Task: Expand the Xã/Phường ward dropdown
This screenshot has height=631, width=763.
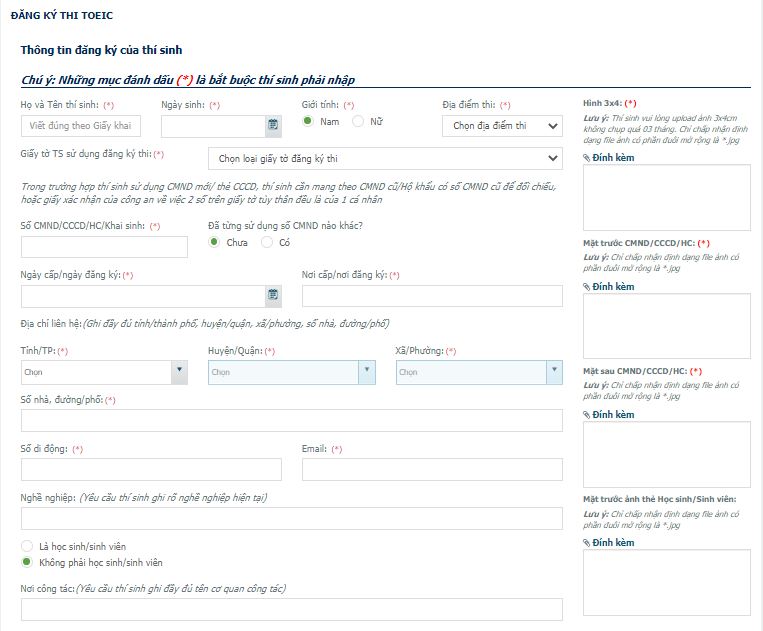Action: pyautogui.click(x=478, y=372)
